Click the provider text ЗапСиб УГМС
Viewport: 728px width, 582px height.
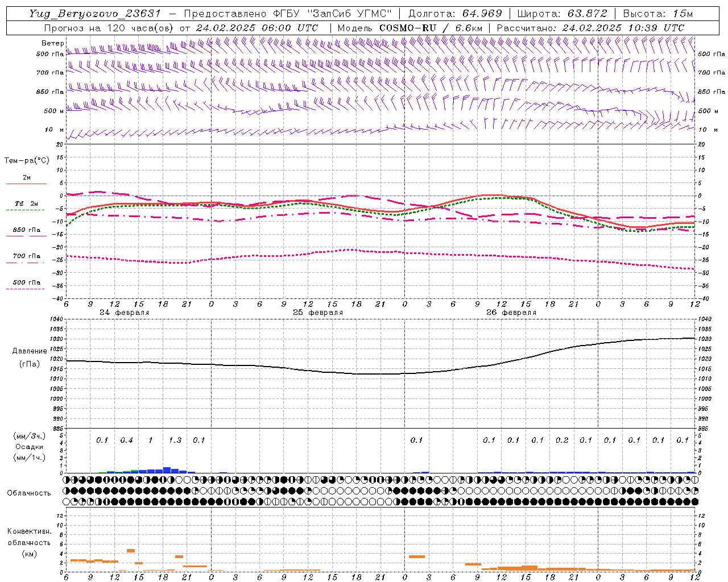(x=350, y=14)
